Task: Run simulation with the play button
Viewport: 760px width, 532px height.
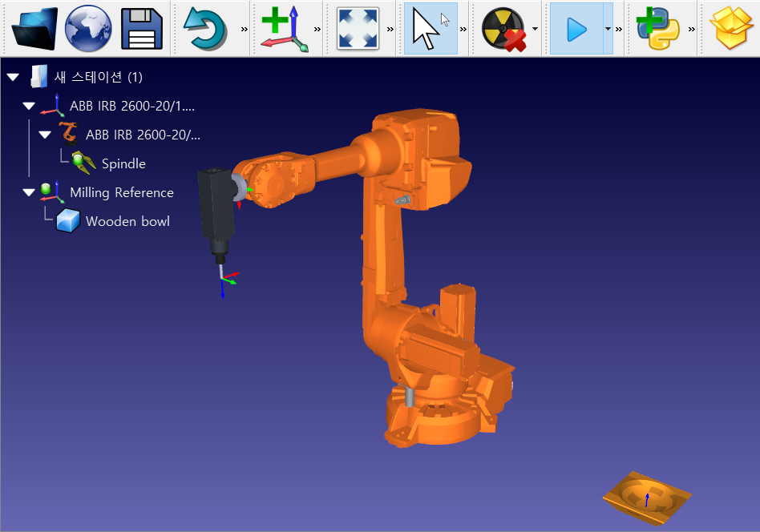Action: [x=576, y=29]
